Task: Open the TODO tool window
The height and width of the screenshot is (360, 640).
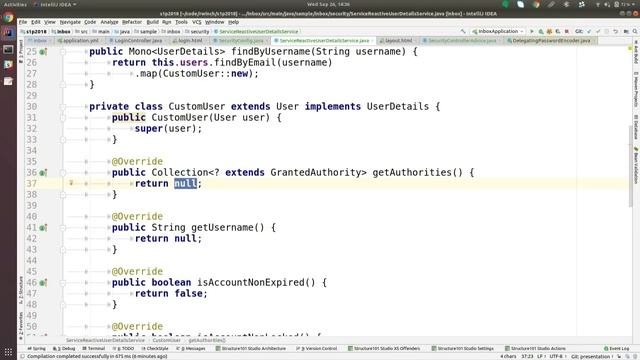Action: pos(123,349)
